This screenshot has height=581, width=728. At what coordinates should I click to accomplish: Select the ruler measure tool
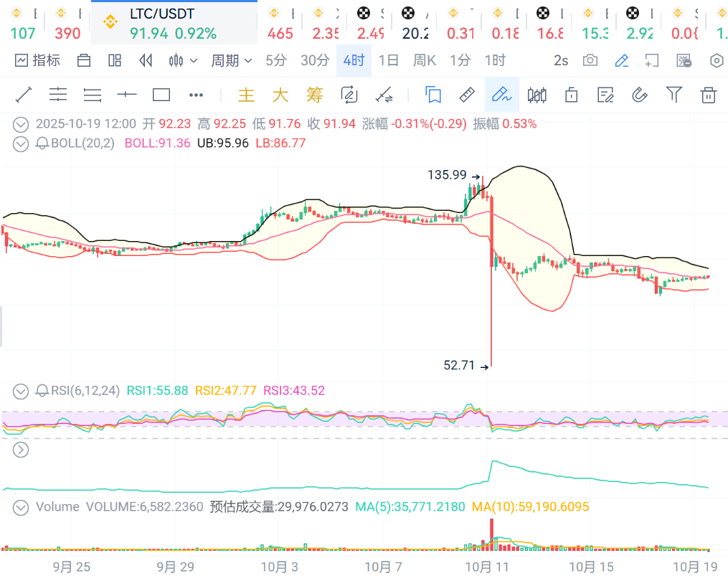467,95
